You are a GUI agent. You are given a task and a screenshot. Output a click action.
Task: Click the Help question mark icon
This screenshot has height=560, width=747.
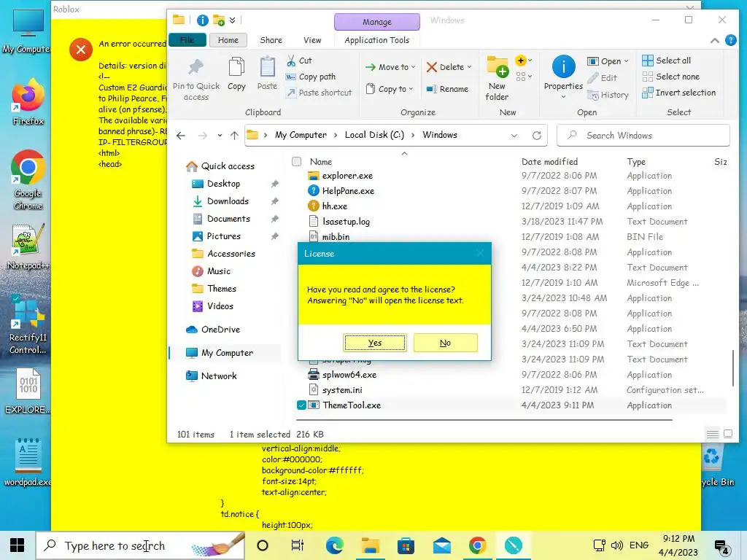pyautogui.click(x=730, y=41)
